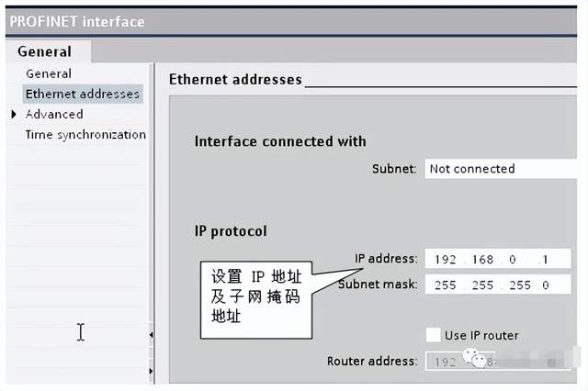Screen dimensions: 588x391
Task: Open the Advanced navigation item
Action: (x=54, y=115)
